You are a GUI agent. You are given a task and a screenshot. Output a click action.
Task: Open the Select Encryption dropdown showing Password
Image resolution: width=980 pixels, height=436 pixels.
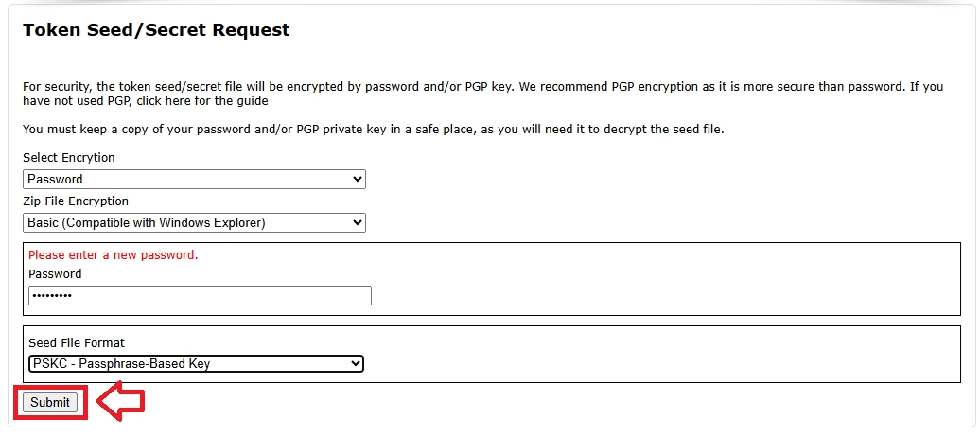[194, 180]
